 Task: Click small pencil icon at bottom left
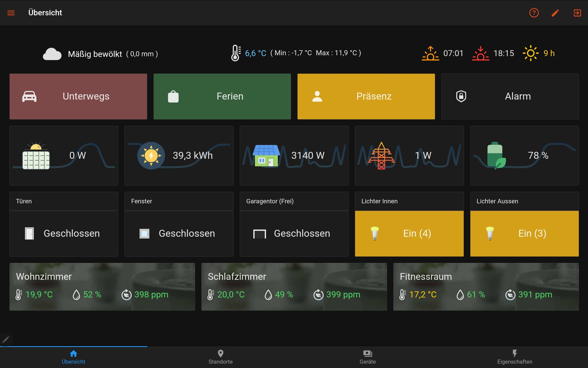pyautogui.click(x=6, y=339)
